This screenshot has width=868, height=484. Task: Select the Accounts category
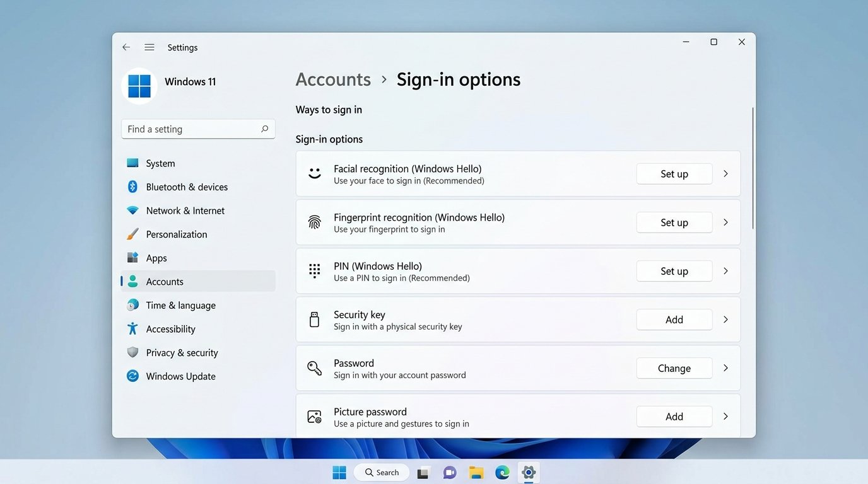tap(198, 281)
